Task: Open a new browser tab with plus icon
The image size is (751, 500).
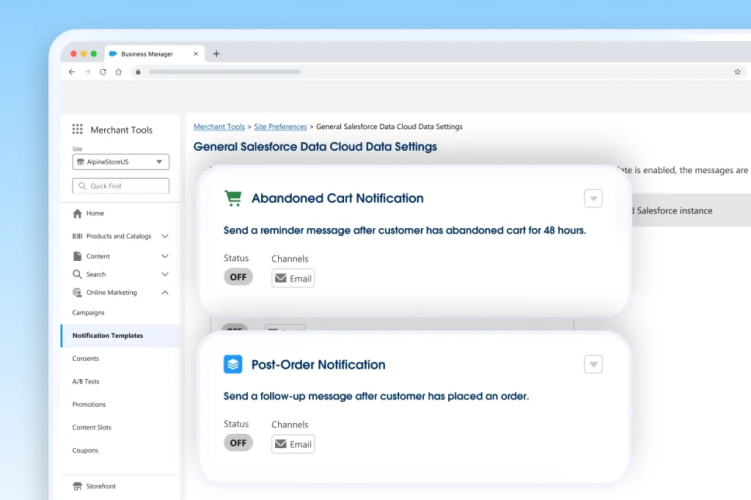Action: (216, 54)
